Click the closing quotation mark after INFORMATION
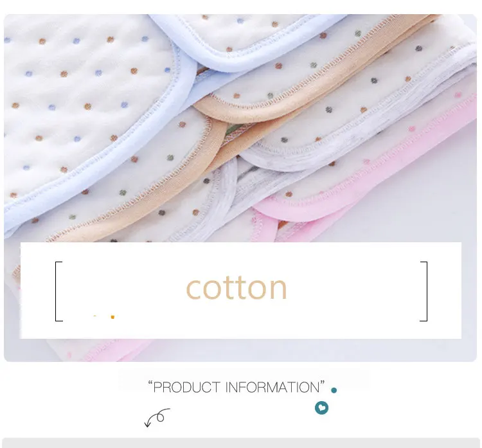The image size is (482, 448). point(323,383)
